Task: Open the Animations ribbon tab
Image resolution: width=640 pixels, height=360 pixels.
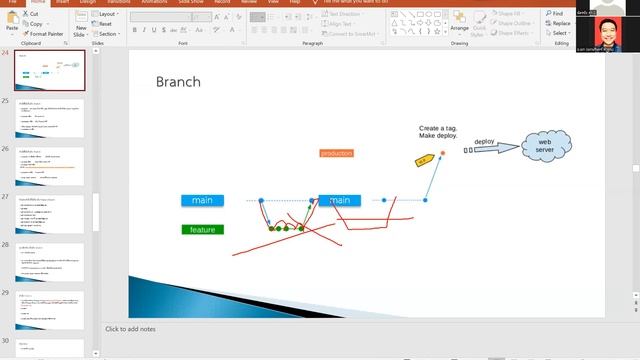Action: [154, 2]
